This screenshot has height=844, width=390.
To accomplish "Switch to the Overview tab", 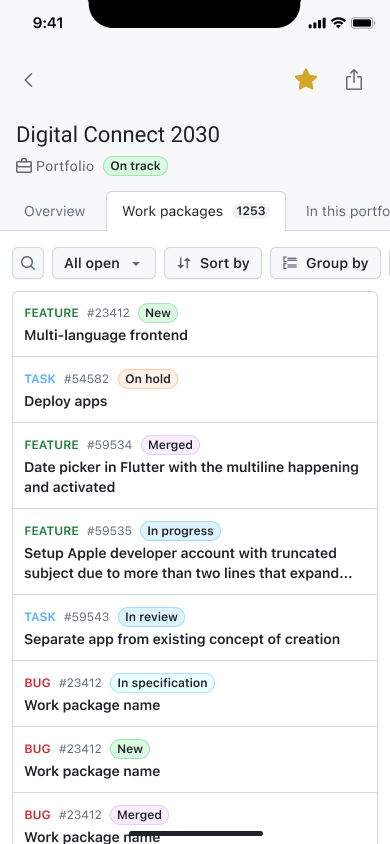I will click(54, 211).
